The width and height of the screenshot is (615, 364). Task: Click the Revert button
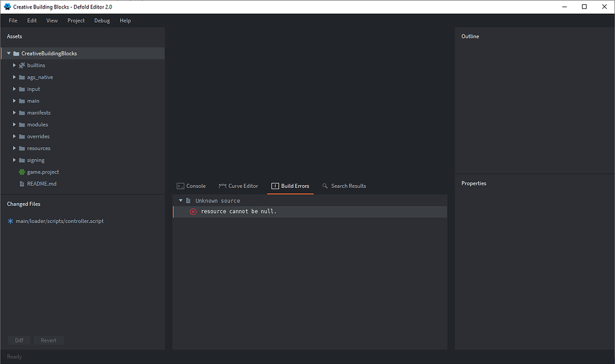48,340
